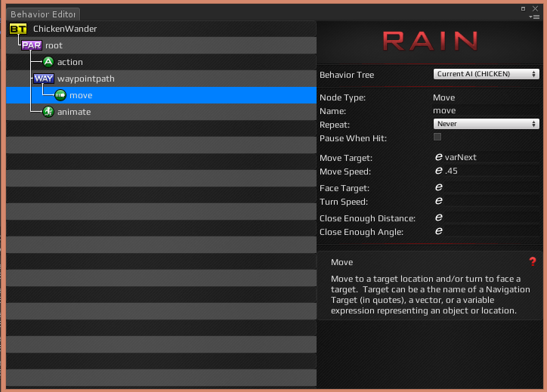
Task: Click the Move help panel heading
Action: coord(341,262)
